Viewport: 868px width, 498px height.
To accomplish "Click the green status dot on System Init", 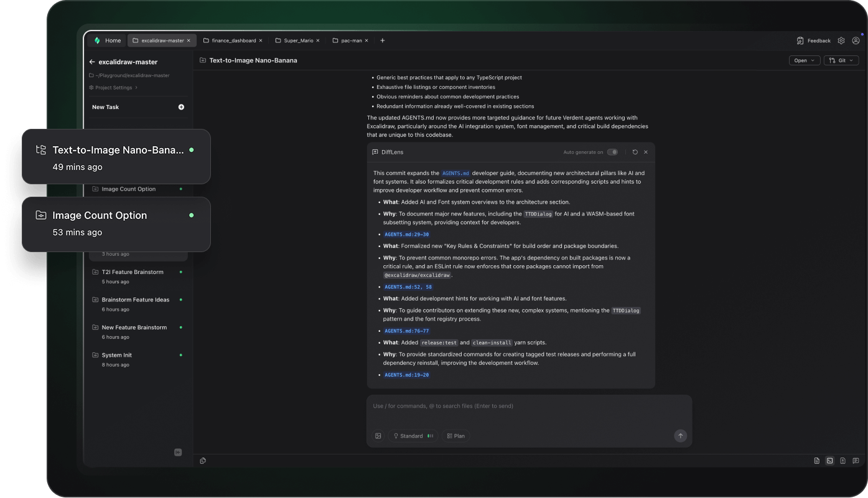I will [x=181, y=355].
